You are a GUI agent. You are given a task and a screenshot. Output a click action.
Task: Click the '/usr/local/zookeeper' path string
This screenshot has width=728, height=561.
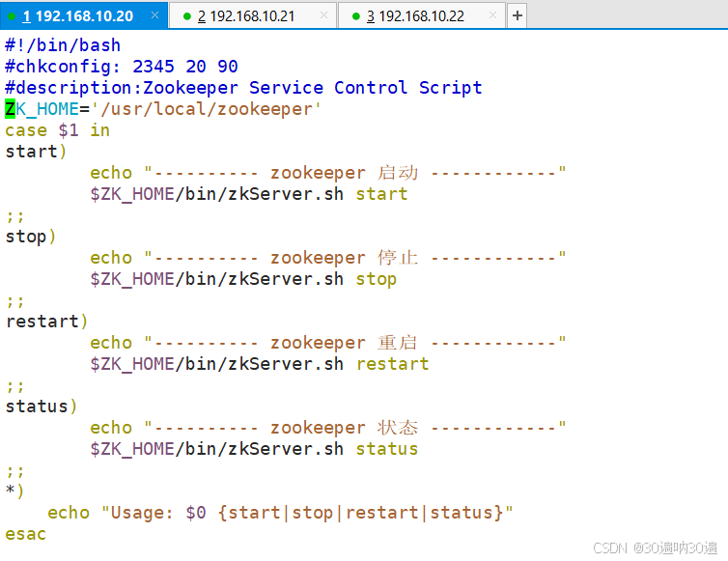(207, 109)
